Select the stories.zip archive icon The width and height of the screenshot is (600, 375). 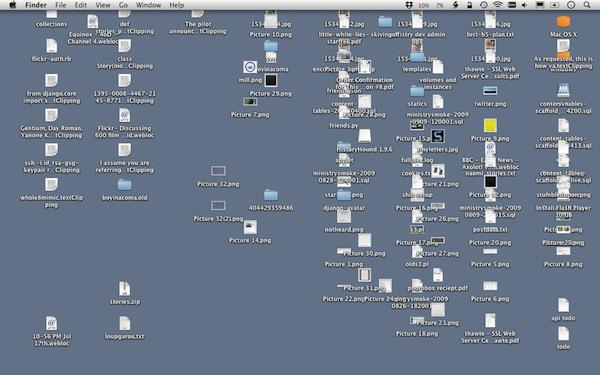[124, 289]
